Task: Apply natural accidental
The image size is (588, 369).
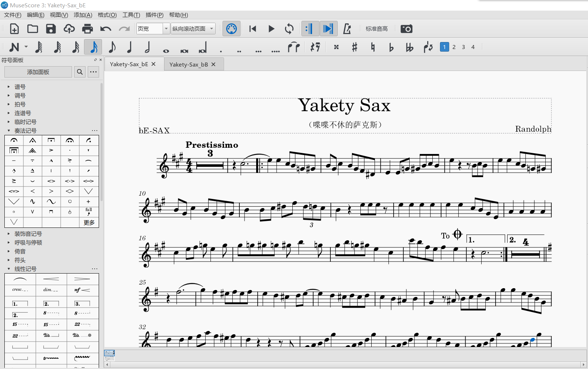Action: click(373, 47)
